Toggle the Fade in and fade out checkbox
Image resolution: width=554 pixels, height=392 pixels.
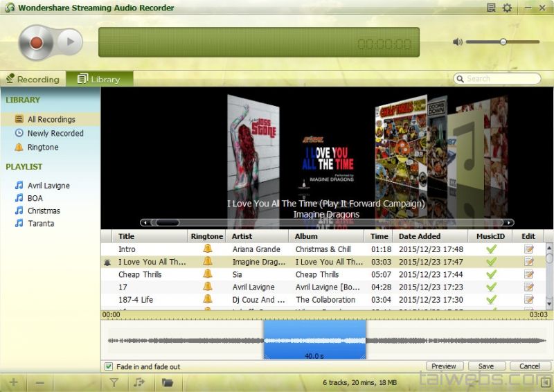click(108, 366)
